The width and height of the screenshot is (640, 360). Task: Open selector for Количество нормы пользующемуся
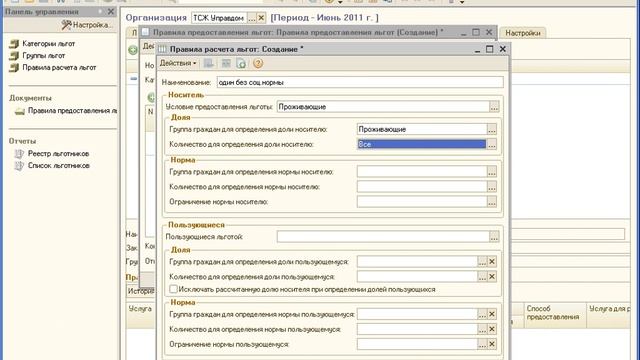click(x=482, y=329)
